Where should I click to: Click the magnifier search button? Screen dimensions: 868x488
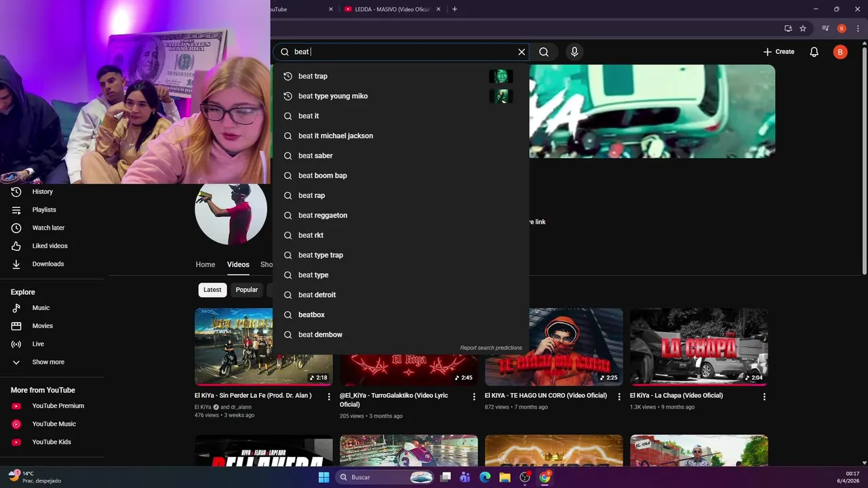point(544,52)
